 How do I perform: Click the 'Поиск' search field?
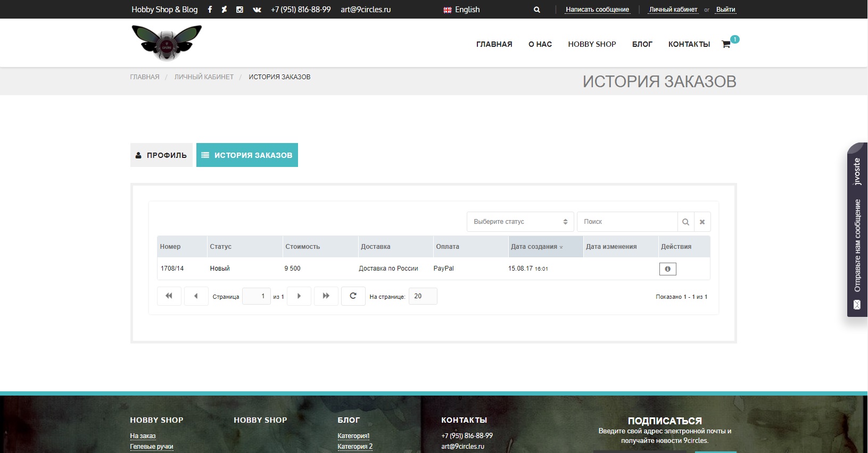click(x=627, y=222)
